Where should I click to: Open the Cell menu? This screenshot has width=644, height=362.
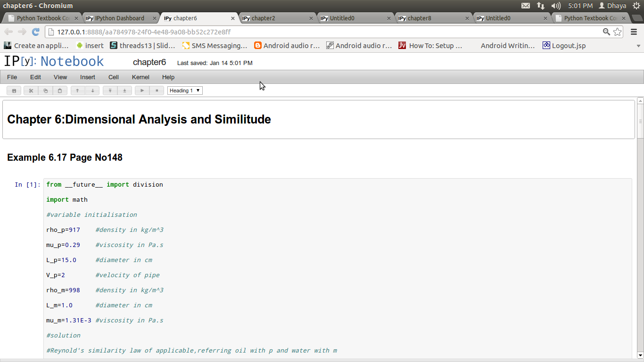[114, 77]
